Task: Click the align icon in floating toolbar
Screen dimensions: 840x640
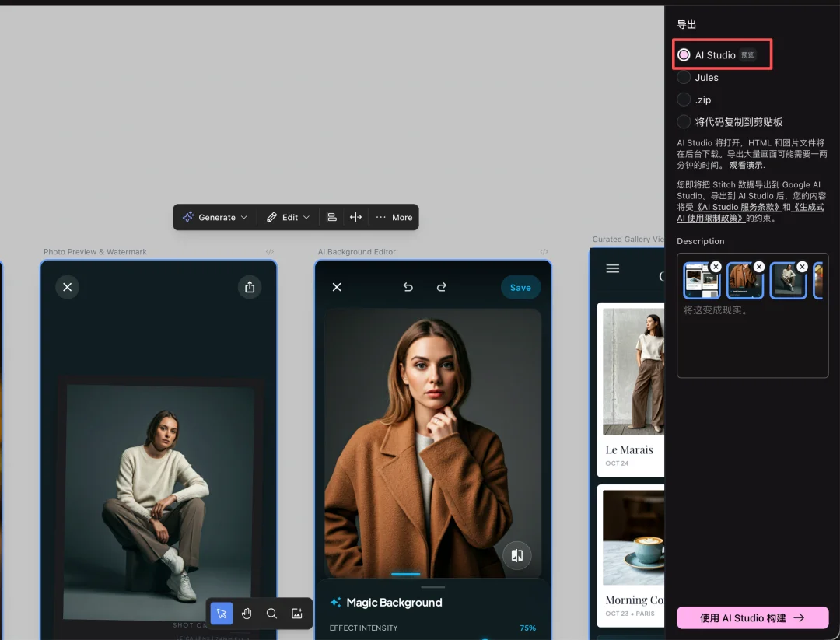Action: point(331,217)
